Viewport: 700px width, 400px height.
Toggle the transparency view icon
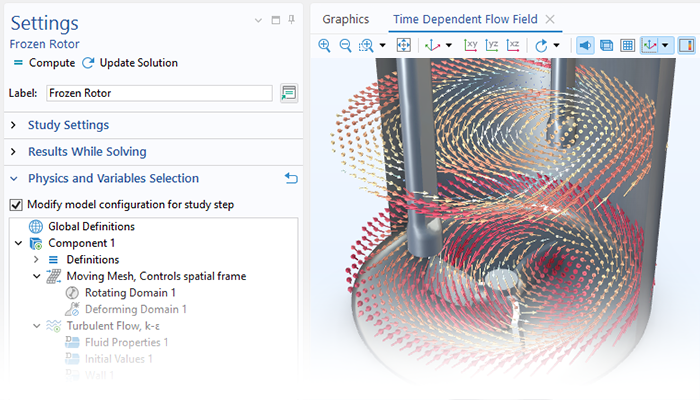click(606, 45)
